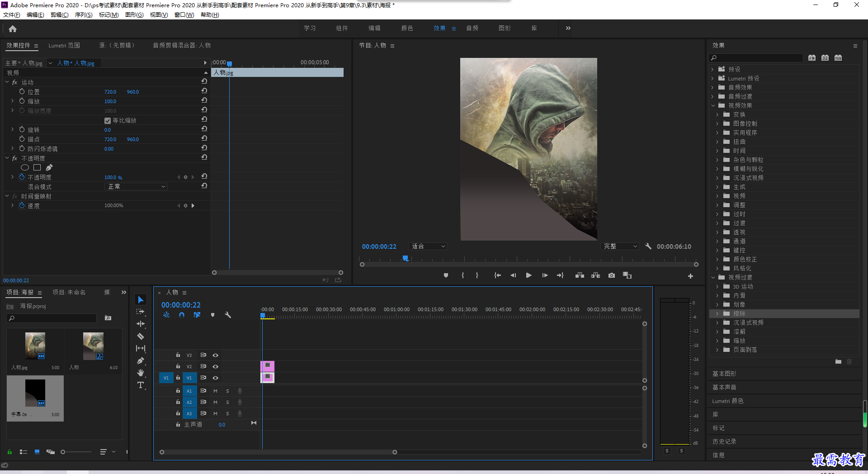Toggle snap in timeline

pyautogui.click(x=182, y=315)
